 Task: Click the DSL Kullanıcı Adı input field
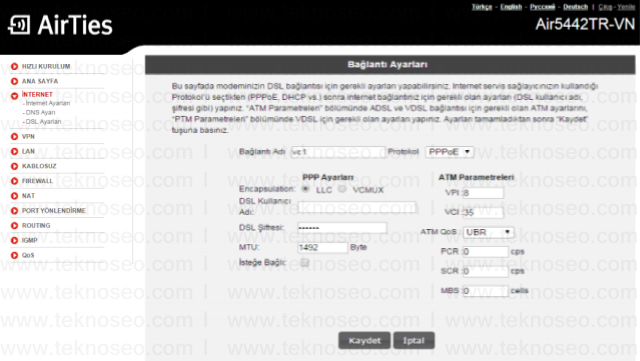point(356,207)
